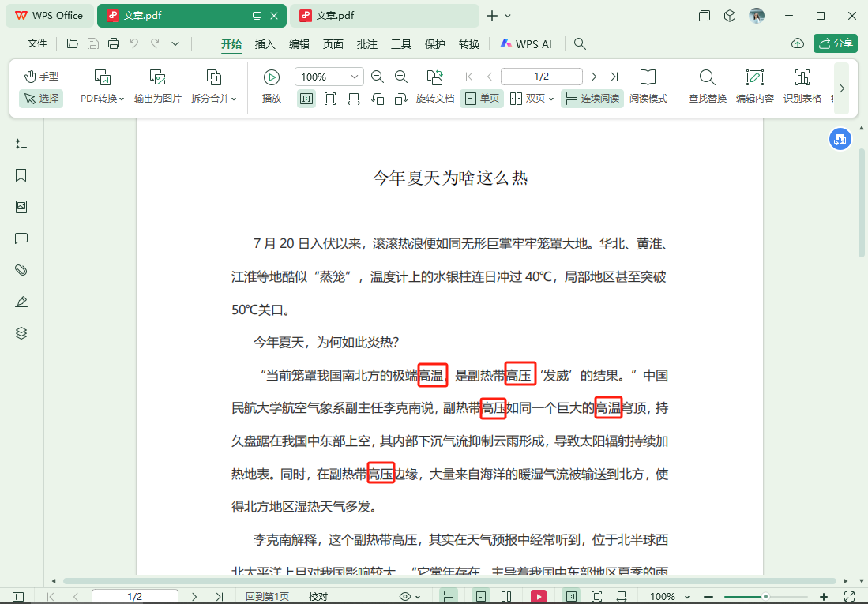
Task: Click the page number field in toolbar
Action: [x=541, y=77]
